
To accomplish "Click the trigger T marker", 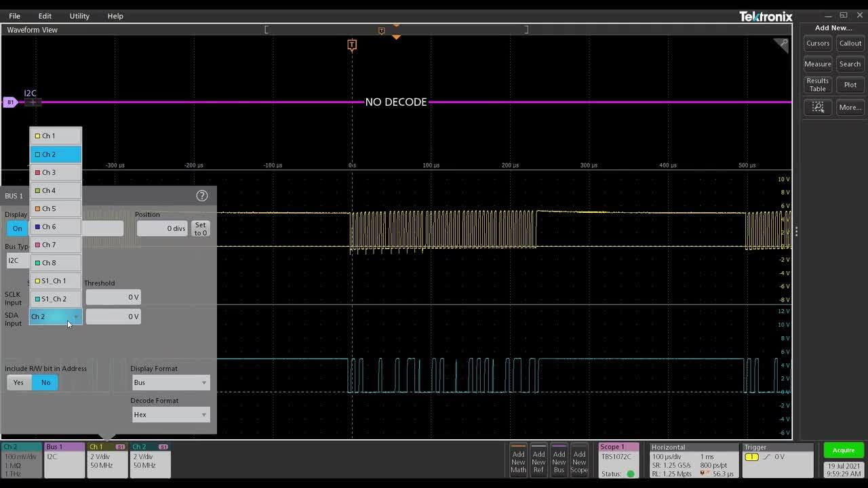I will (x=352, y=45).
